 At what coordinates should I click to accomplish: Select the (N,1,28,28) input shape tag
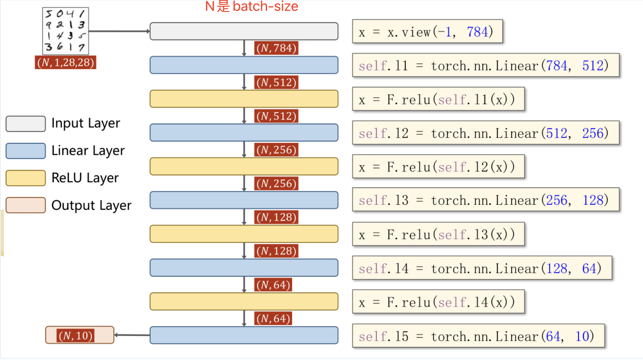point(65,62)
